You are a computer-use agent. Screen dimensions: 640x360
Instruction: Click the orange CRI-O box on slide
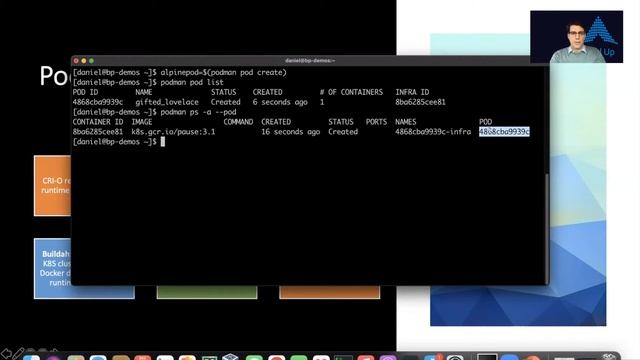[53, 186]
